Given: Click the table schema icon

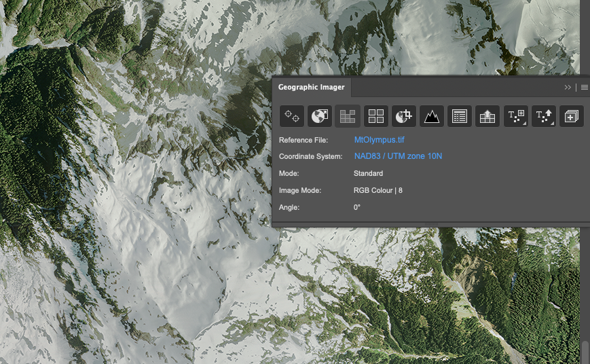Looking at the screenshot, I should click(x=460, y=116).
